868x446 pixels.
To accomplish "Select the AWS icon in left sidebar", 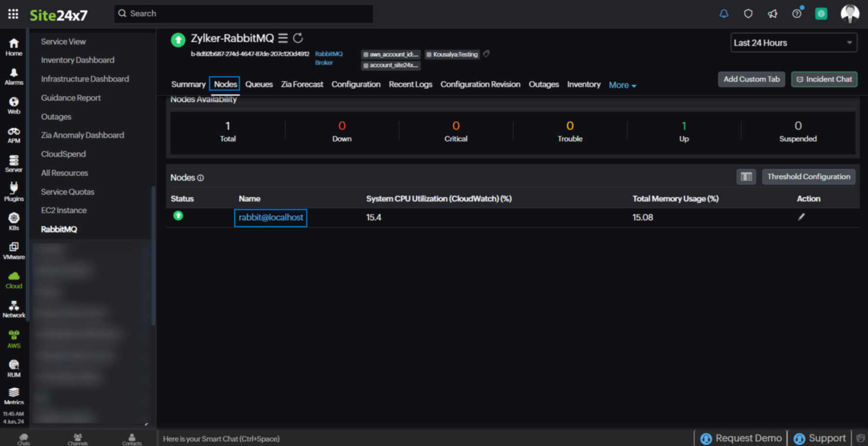I will [x=14, y=335].
